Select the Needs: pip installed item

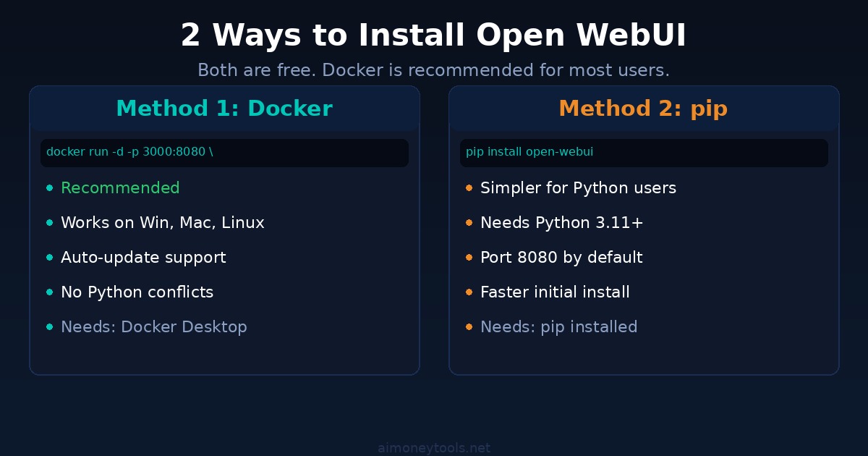tap(559, 327)
